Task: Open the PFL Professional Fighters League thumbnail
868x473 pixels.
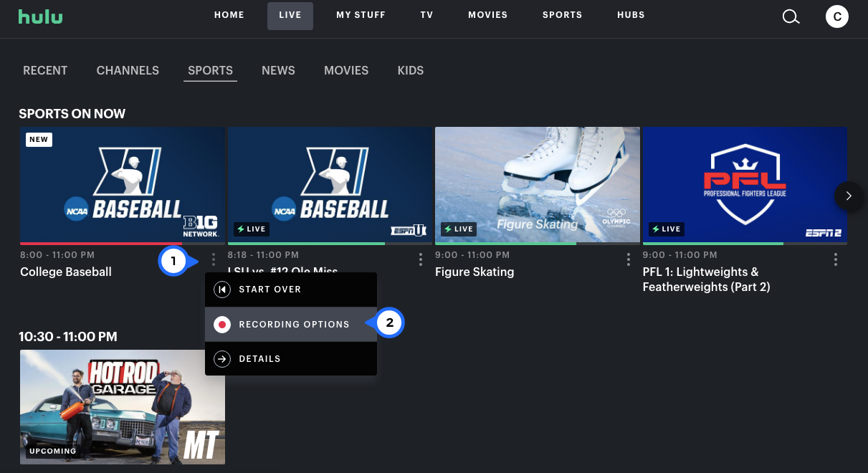Action: click(745, 185)
